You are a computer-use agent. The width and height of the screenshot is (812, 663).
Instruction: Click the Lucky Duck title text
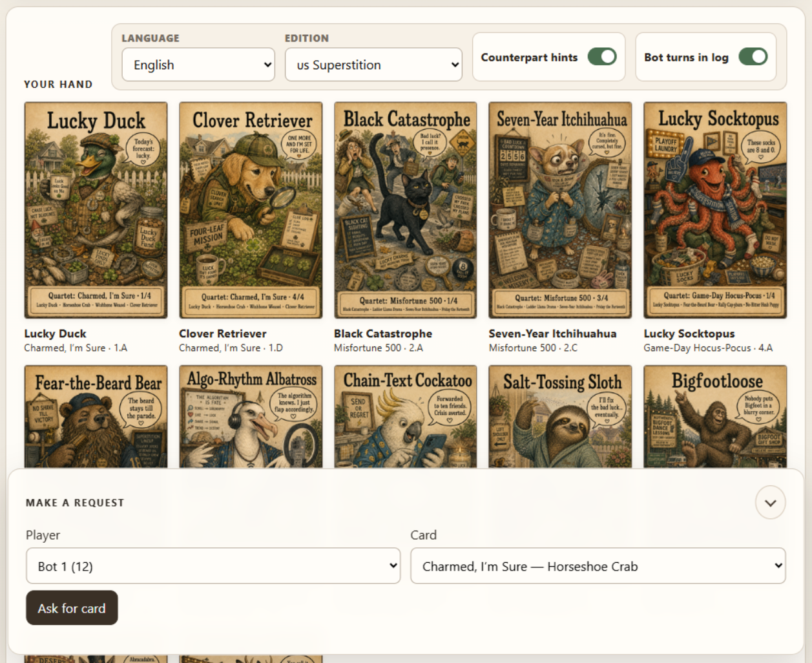[55, 333]
